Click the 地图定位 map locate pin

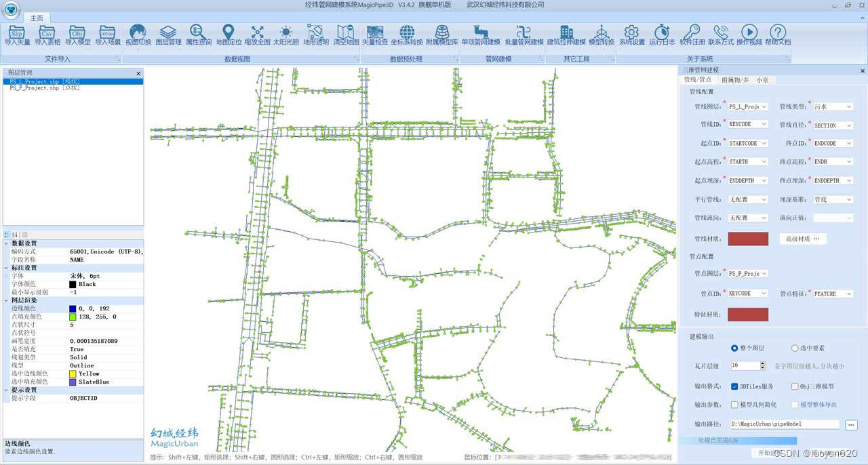coord(229,35)
